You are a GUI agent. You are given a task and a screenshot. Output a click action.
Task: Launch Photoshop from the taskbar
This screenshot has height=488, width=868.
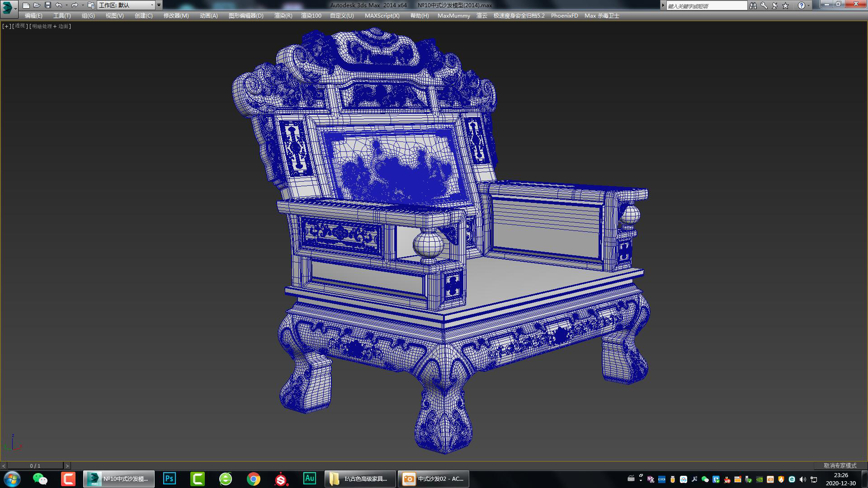[x=169, y=479]
